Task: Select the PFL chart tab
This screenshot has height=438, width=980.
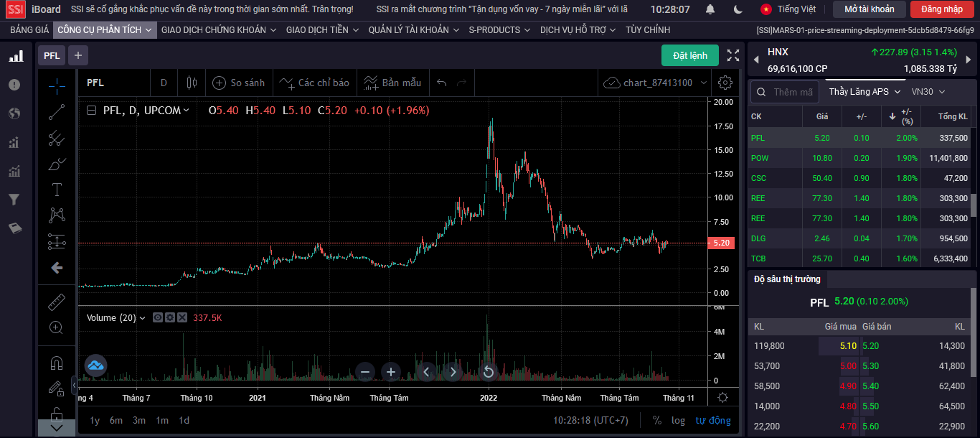Action: [x=52, y=55]
